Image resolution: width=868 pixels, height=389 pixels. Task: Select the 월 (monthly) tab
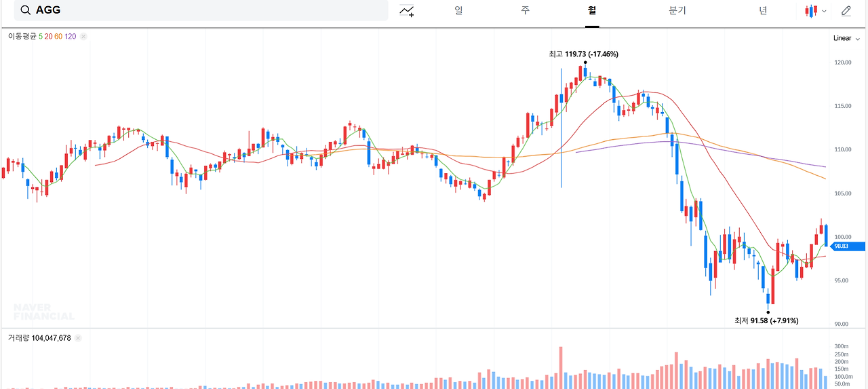click(x=592, y=10)
